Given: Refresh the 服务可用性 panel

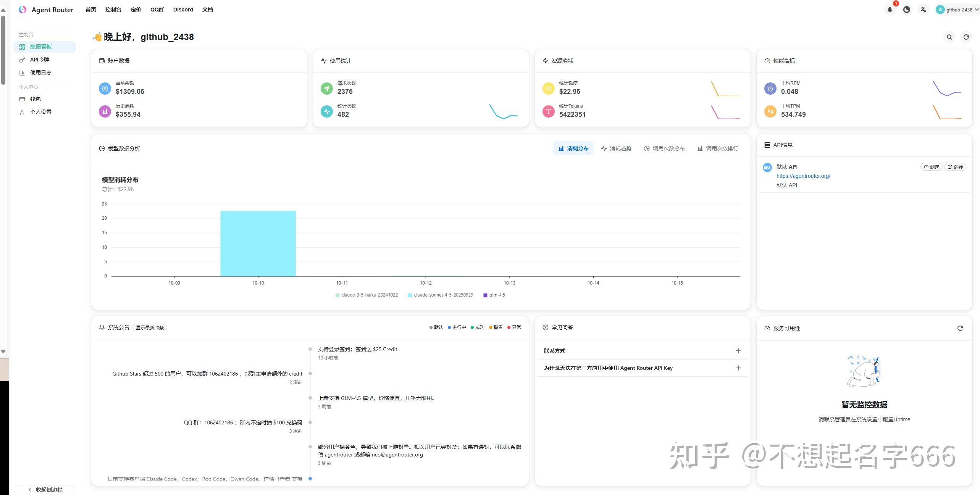Looking at the screenshot, I should (x=960, y=328).
